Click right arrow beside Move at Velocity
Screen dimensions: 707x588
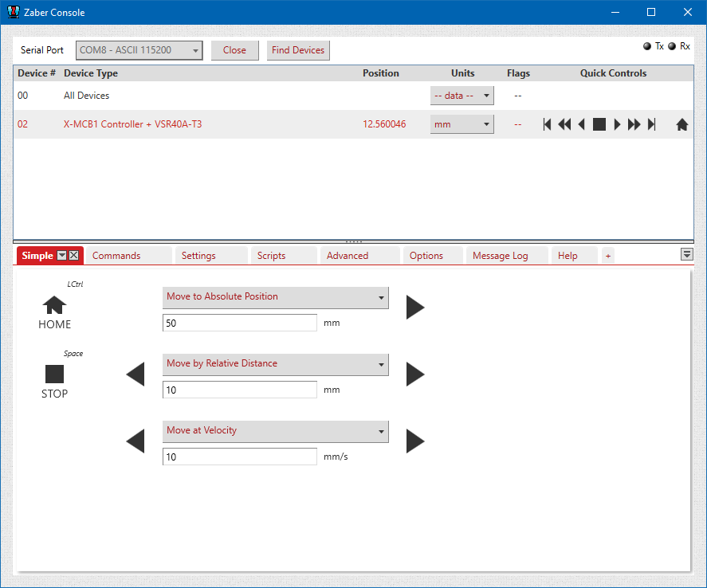414,441
